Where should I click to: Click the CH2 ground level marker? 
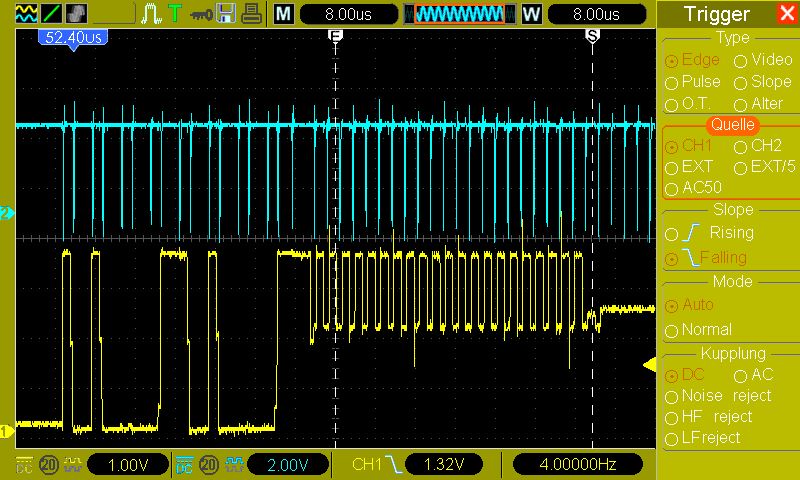click(7, 213)
